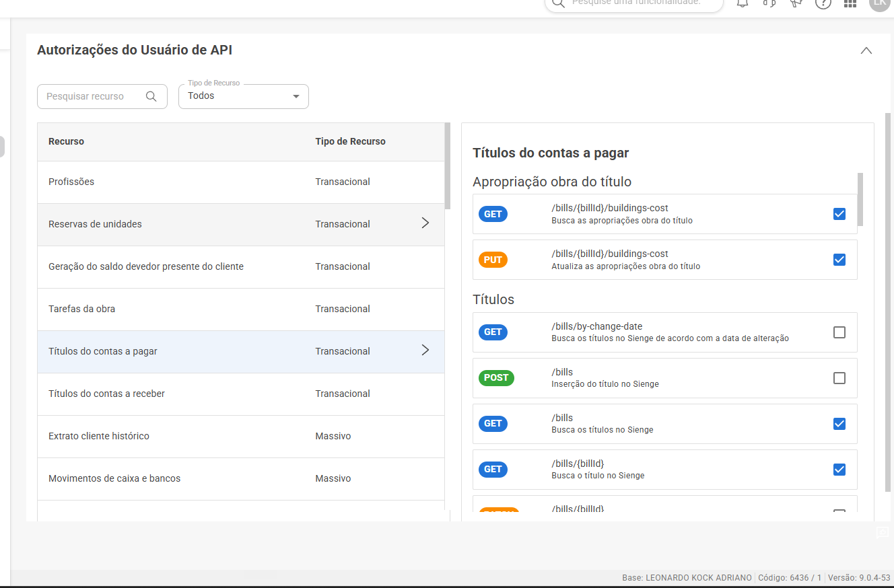Click the Títulos do contas a pagar panel title
Image resolution: width=894 pixels, height=588 pixels.
pos(551,153)
